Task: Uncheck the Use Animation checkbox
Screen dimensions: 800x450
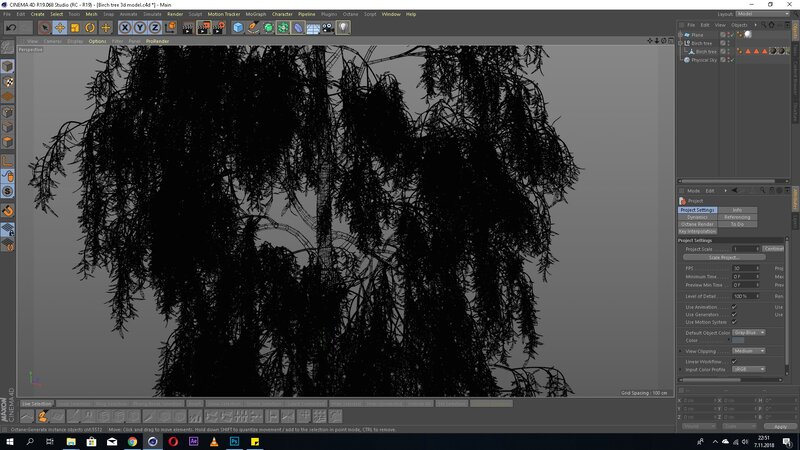Action: (x=734, y=307)
